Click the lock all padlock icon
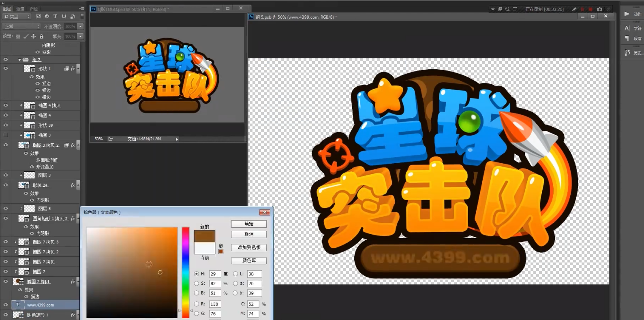Viewport: 644px width, 320px height. click(41, 36)
